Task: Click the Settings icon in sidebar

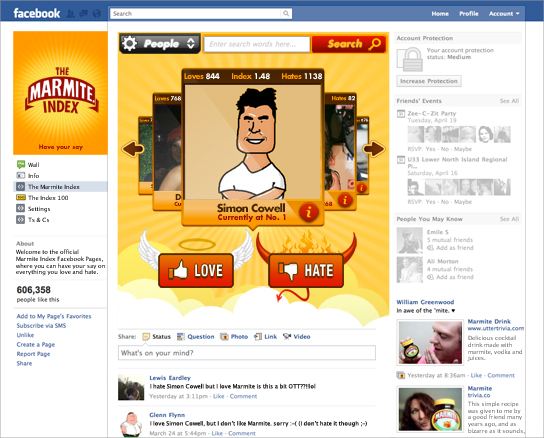Action: click(x=21, y=208)
